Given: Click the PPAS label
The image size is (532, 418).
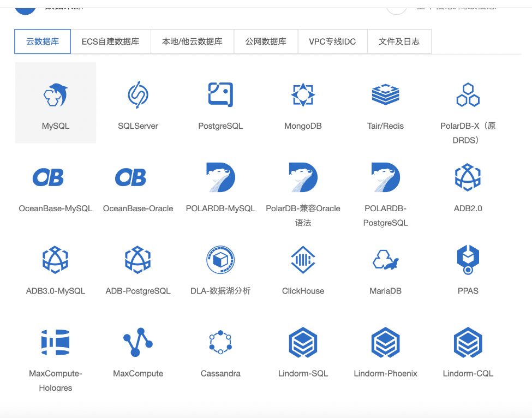Looking at the screenshot, I should 468,291.
